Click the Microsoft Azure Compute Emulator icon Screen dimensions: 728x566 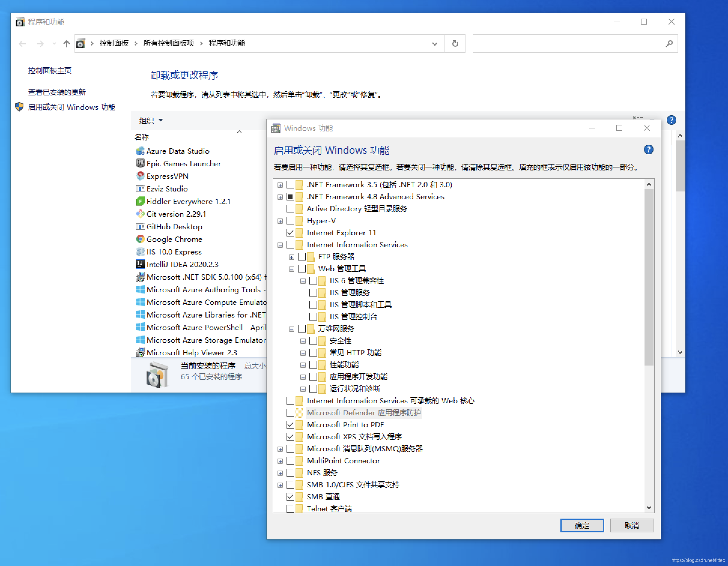(140, 302)
